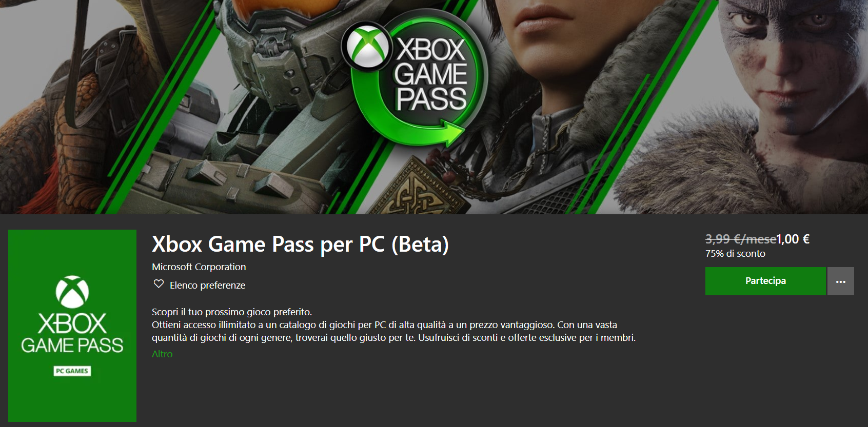Click the XBOX GAME PASS text on tile
Viewport: 868px width, 427px height.
[x=72, y=333]
